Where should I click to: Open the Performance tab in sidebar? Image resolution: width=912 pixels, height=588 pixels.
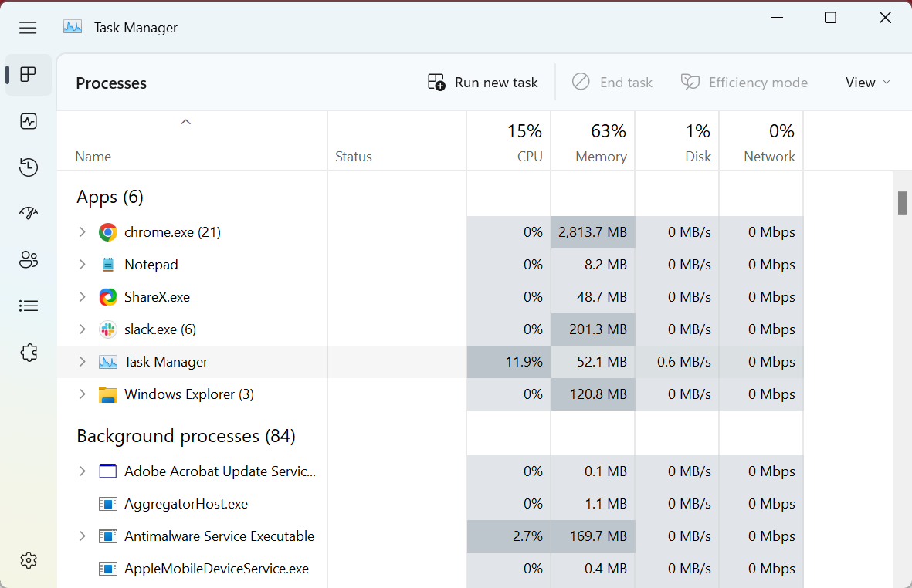point(28,121)
